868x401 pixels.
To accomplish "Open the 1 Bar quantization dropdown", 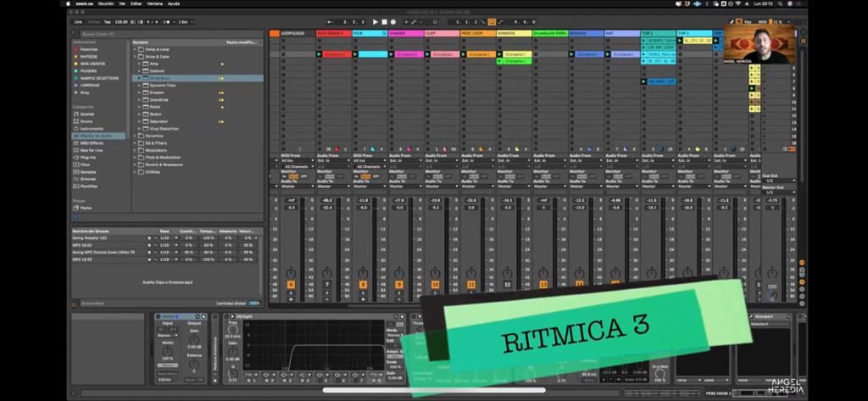I will (184, 22).
